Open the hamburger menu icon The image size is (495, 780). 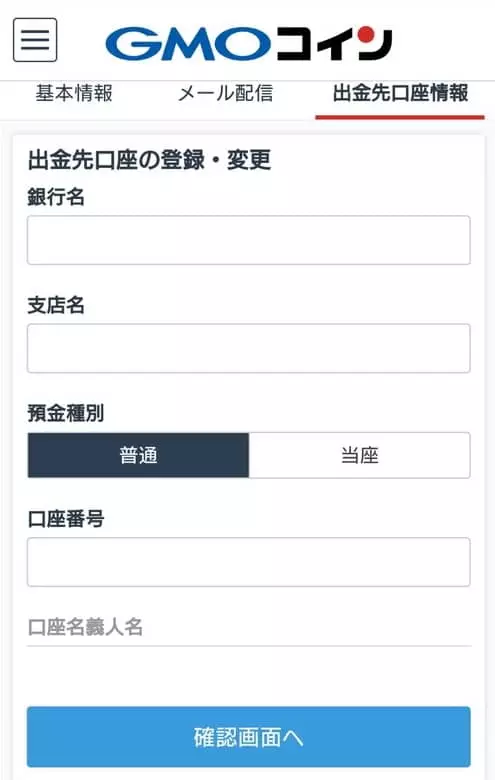pyautogui.click(x=35, y=40)
